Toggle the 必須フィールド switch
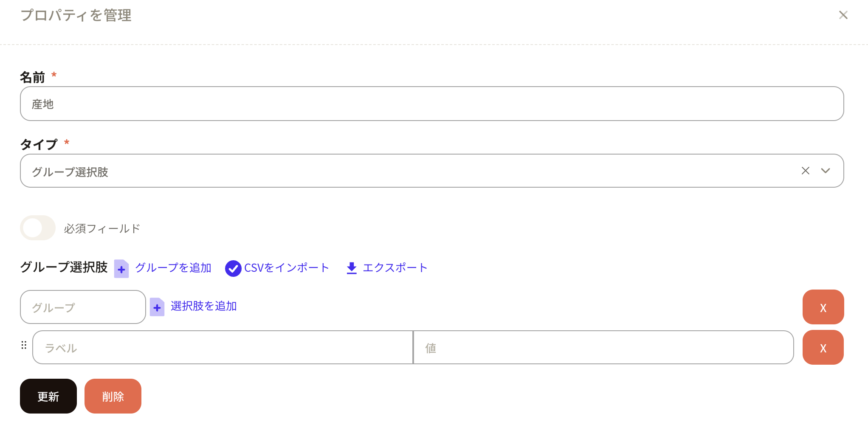Image resolution: width=868 pixels, height=439 pixels. pos(38,228)
